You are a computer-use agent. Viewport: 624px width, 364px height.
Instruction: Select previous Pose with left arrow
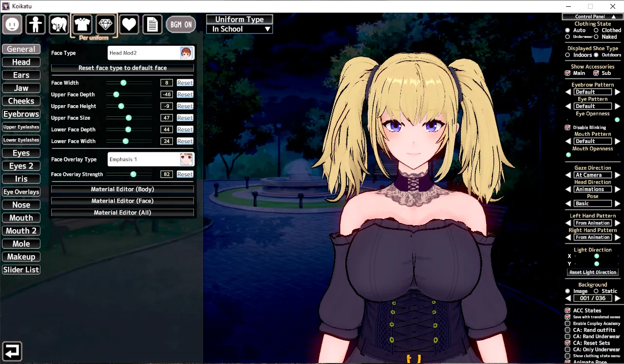568,203
